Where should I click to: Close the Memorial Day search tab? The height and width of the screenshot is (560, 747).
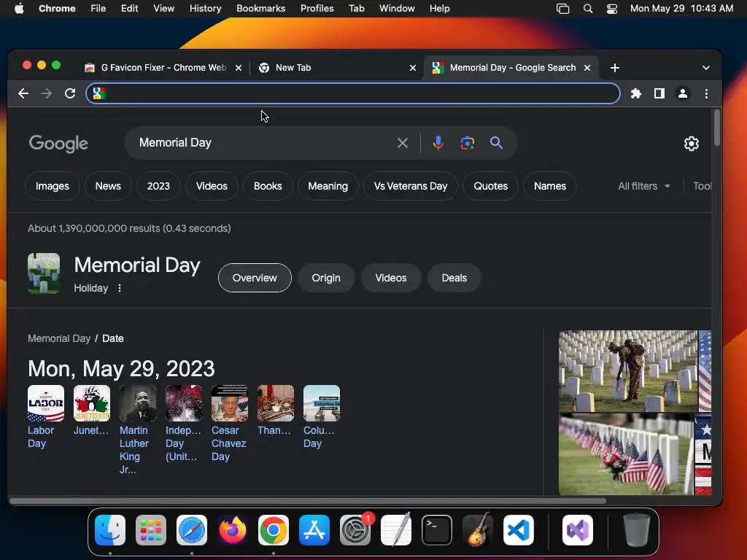[x=587, y=68]
